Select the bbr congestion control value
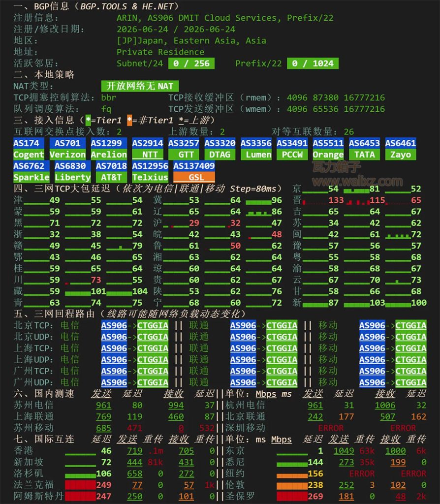 109,97
